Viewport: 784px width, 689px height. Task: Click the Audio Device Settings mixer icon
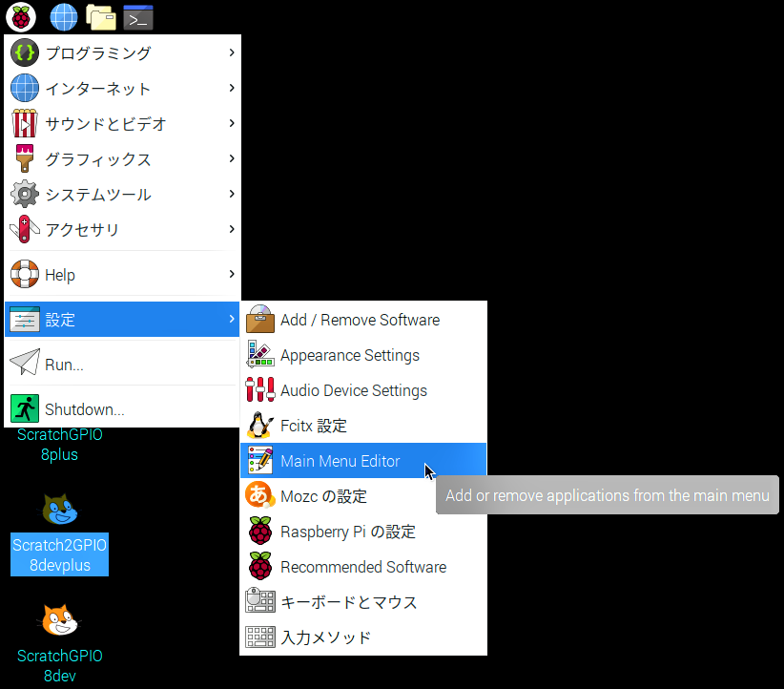pos(260,389)
